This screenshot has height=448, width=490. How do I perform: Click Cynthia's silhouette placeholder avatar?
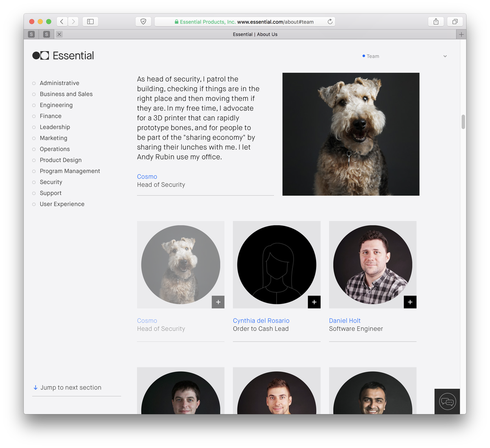pos(276,265)
